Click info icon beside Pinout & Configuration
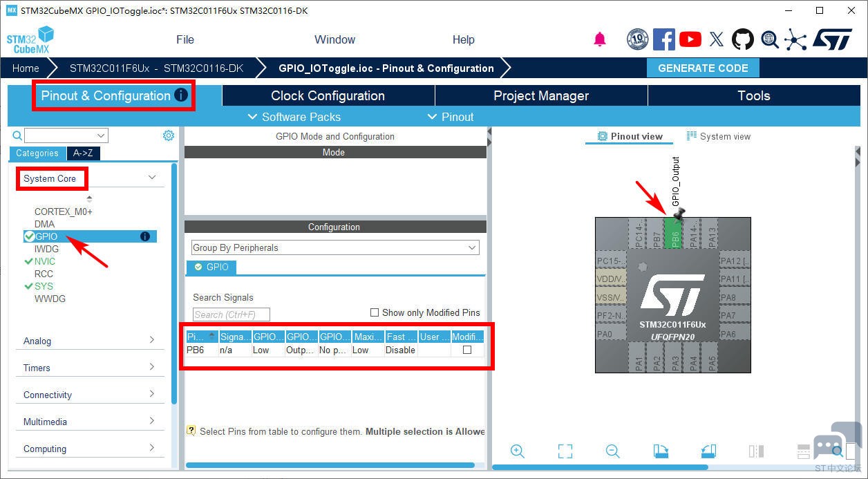868x479 pixels. point(181,95)
